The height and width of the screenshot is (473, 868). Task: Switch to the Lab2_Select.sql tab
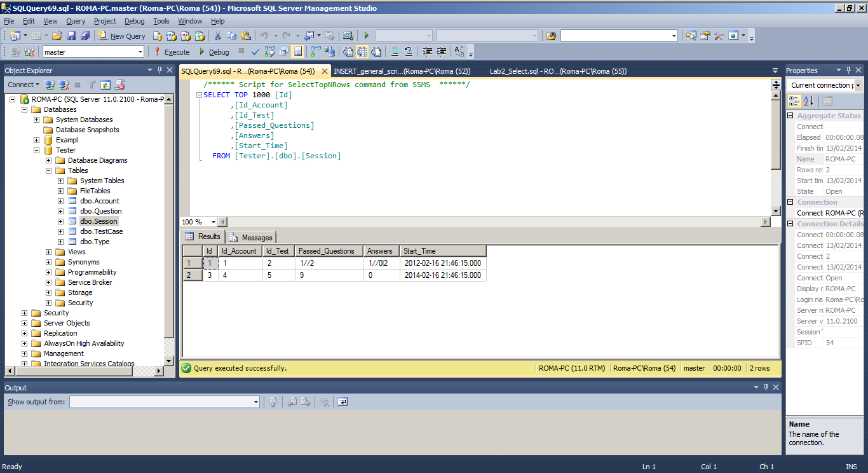point(558,71)
